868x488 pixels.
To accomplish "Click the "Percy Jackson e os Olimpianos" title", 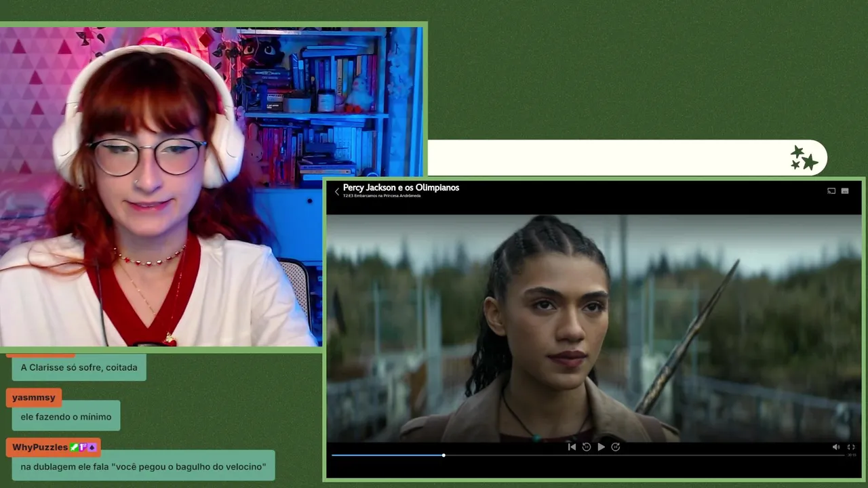I will tap(401, 188).
